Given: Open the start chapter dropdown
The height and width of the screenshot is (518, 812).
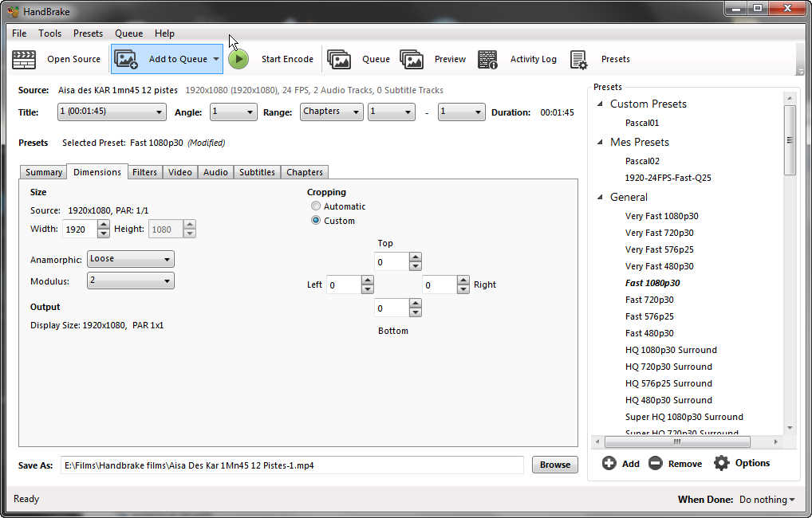Looking at the screenshot, I should tap(392, 112).
